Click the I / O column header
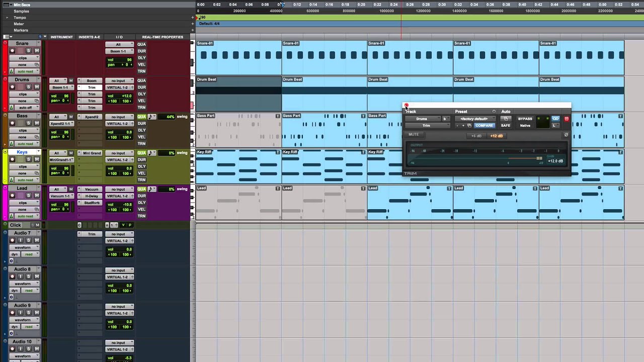The width and height of the screenshot is (644, 362). [x=119, y=37]
